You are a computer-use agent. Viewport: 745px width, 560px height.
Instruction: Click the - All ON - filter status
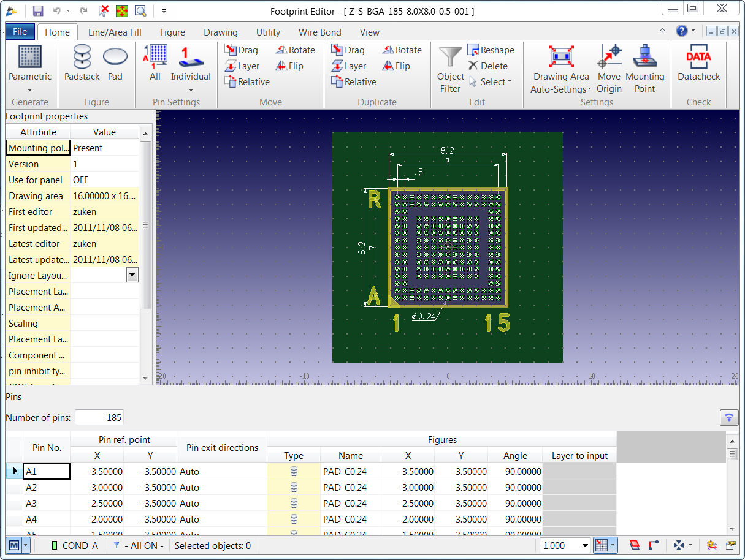click(x=139, y=545)
